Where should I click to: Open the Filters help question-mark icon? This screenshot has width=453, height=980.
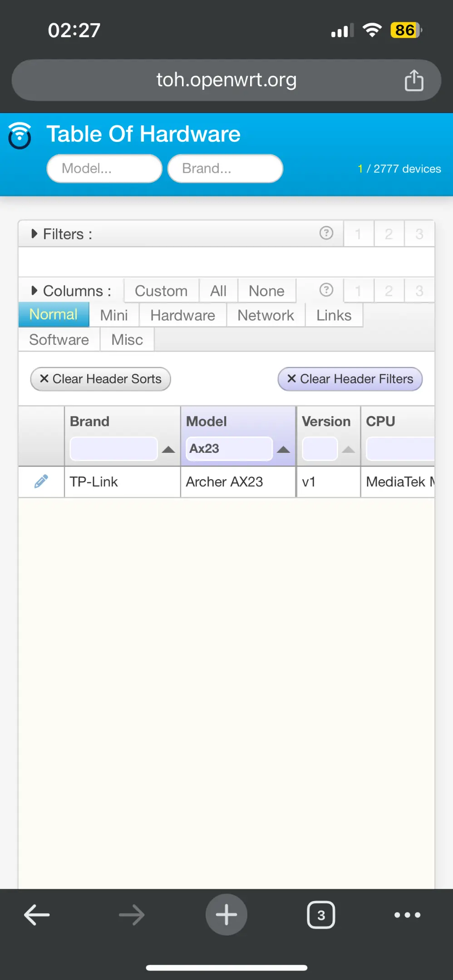tap(326, 233)
